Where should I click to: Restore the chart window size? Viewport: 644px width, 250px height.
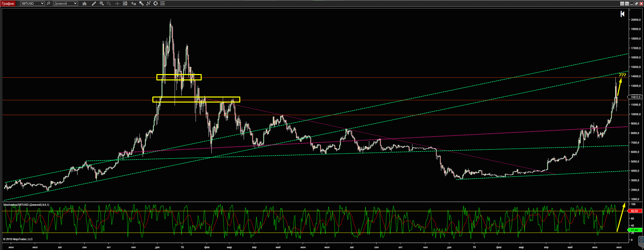click(x=636, y=3)
